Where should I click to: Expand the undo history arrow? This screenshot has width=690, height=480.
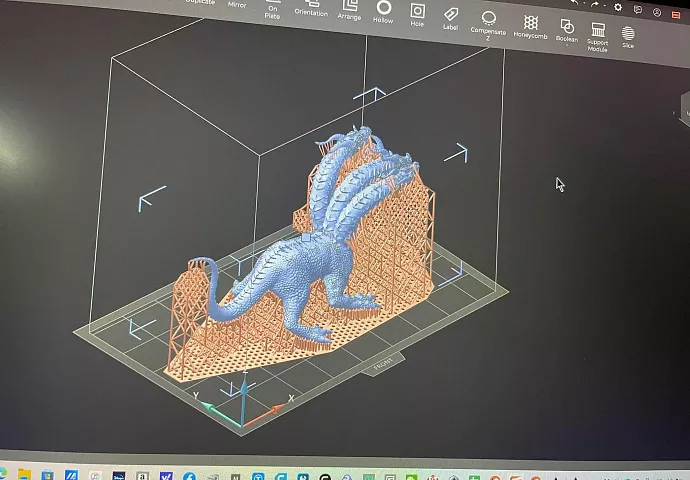click(x=584, y=4)
